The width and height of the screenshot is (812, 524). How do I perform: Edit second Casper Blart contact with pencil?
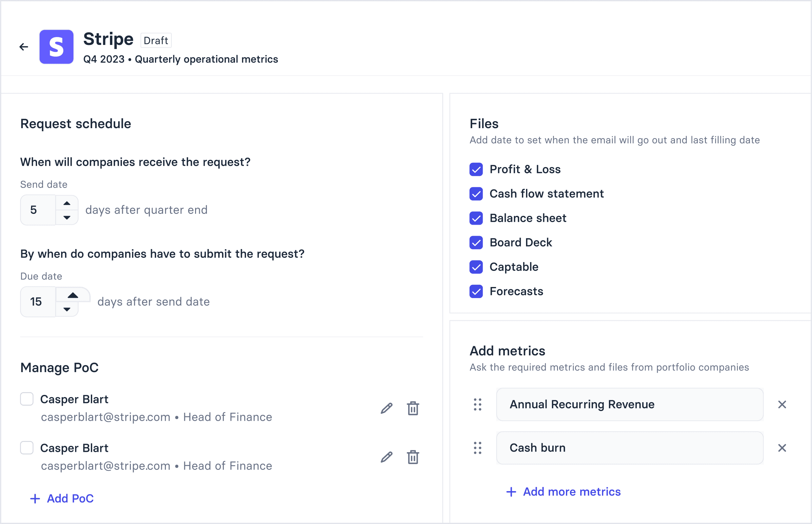[386, 457]
